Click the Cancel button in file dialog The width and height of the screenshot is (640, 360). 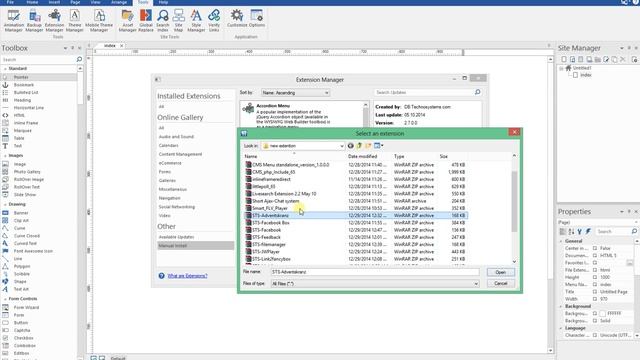(501, 283)
